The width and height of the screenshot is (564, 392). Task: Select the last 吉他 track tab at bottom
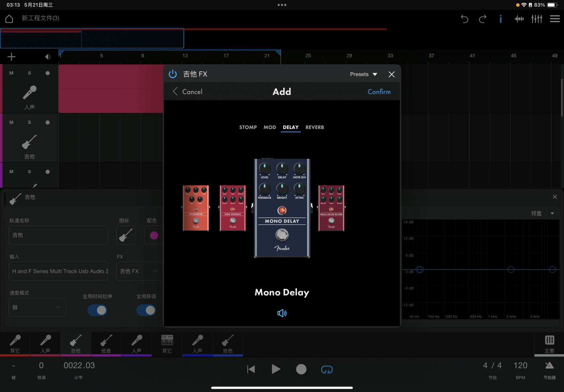228,344
